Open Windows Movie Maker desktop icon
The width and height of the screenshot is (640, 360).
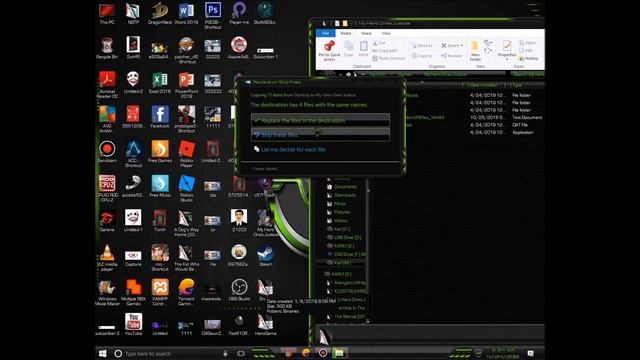point(107,292)
